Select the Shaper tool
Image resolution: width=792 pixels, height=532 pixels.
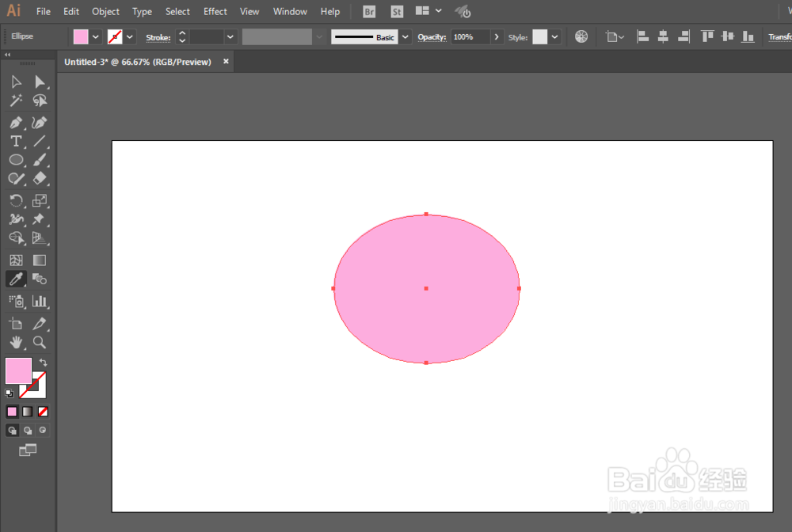tap(16, 179)
